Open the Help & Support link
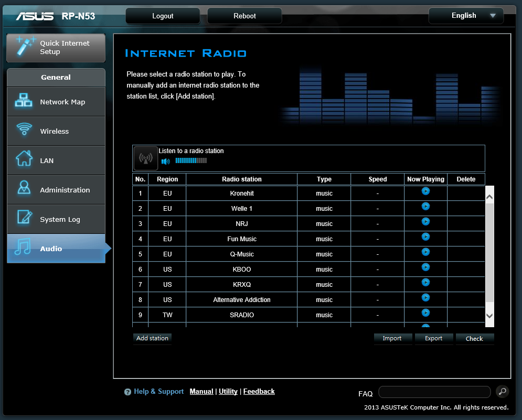The width and height of the screenshot is (522, 420). point(159,391)
